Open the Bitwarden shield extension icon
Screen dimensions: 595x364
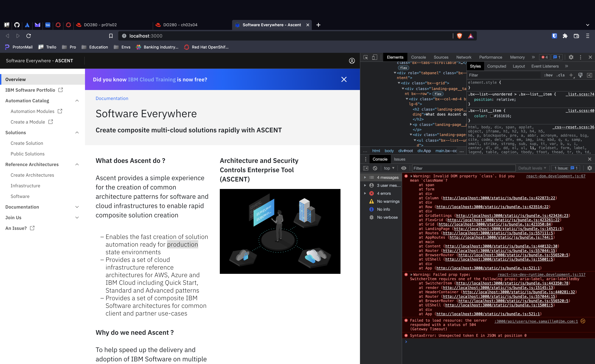[x=554, y=36]
